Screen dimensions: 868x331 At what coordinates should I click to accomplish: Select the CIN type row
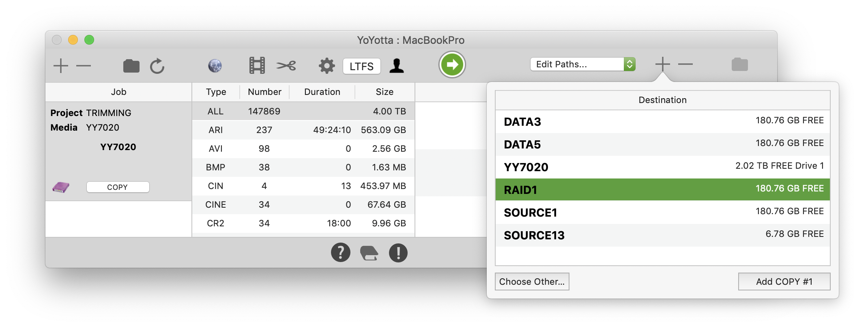pyautogui.click(x=303, y=186)
